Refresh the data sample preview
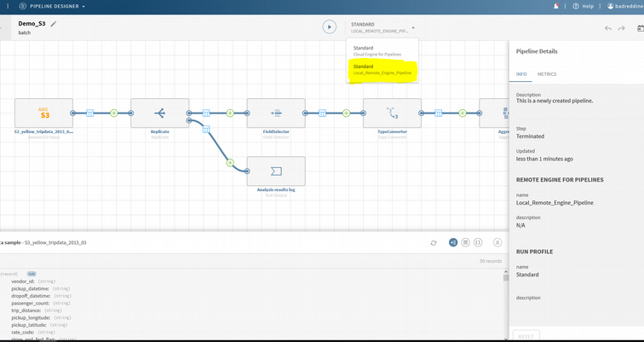Screen dimensions: 644x342 433,243
